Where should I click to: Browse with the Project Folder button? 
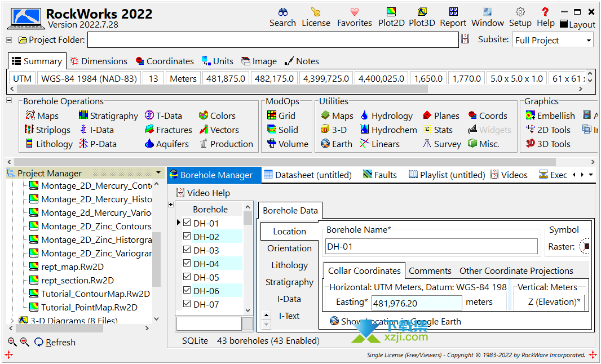[x=51, y=40]
